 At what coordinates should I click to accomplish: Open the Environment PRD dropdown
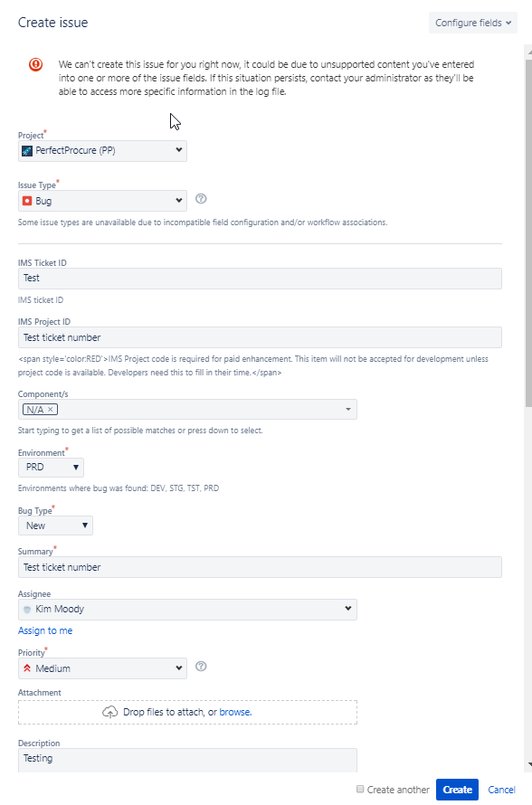pyautogui.click(x=51, y=468)
